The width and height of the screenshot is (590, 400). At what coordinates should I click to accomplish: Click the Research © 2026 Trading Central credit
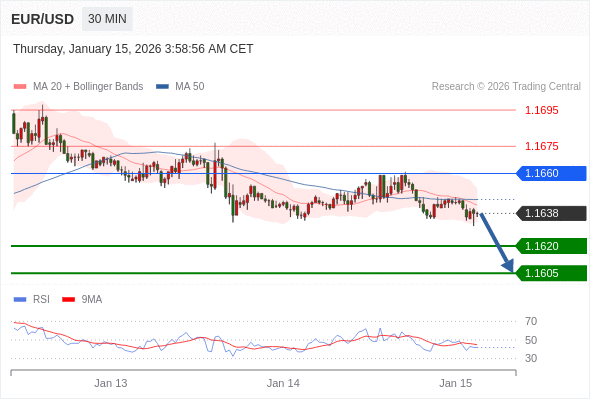[506, 87]
